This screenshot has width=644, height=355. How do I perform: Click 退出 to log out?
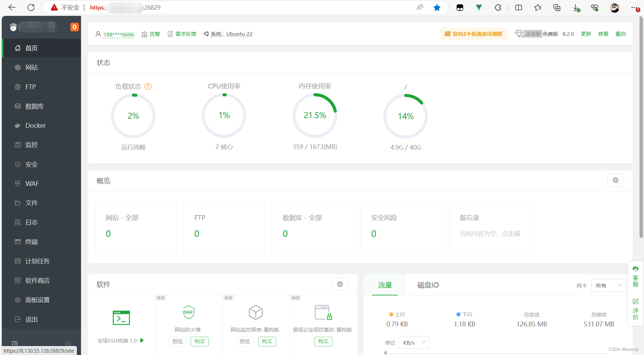tap(41, 319)
